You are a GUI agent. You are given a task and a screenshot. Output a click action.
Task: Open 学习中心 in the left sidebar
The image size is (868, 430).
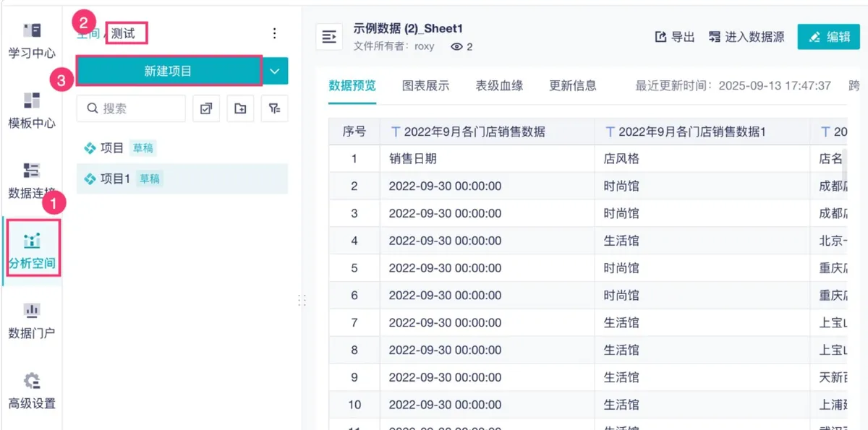coord(32,41)
